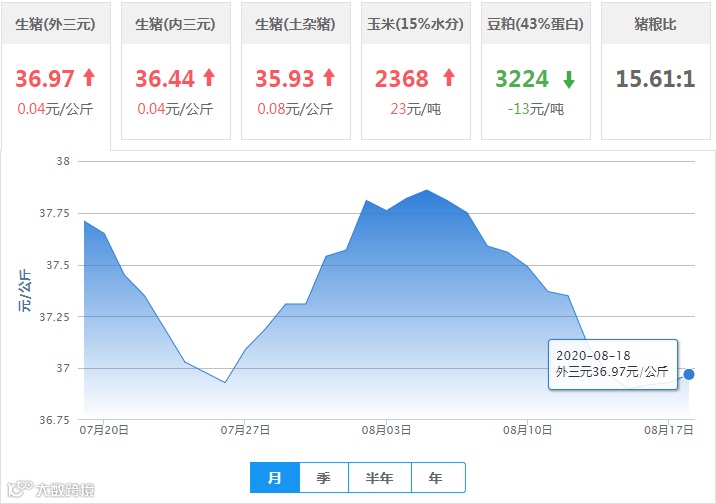Screen dimensions: 716x504
Task: Click the 37.25 y-axis label
Action: (54, 317)
